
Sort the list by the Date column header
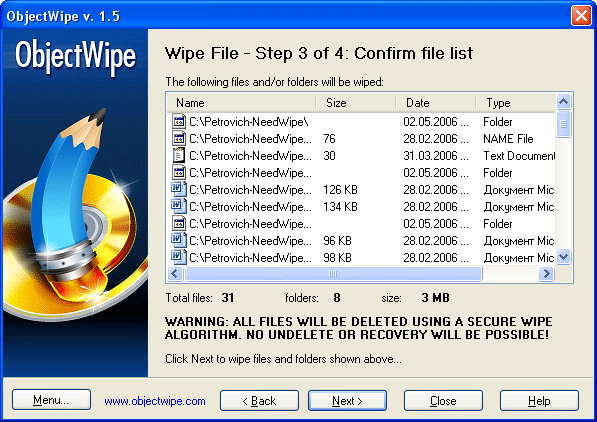436,103
